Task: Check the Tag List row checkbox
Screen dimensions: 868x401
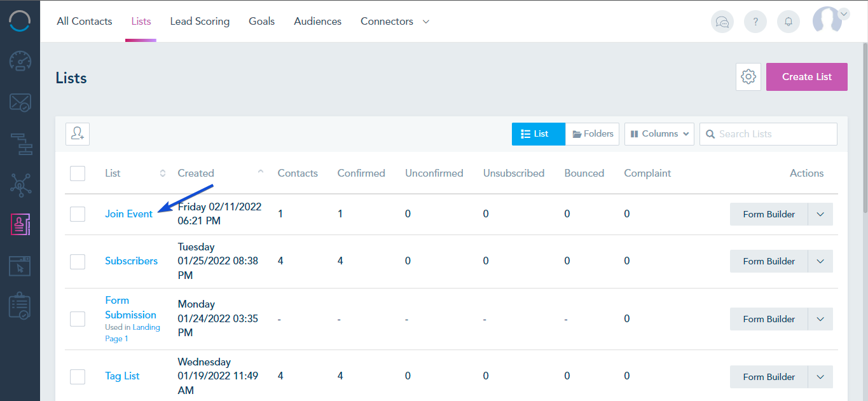Action: (x=78, y=377)
